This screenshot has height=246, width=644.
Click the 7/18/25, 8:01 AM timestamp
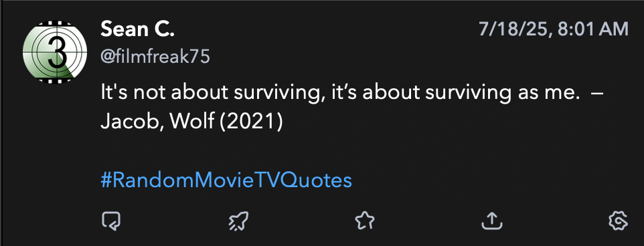point(553,29)
